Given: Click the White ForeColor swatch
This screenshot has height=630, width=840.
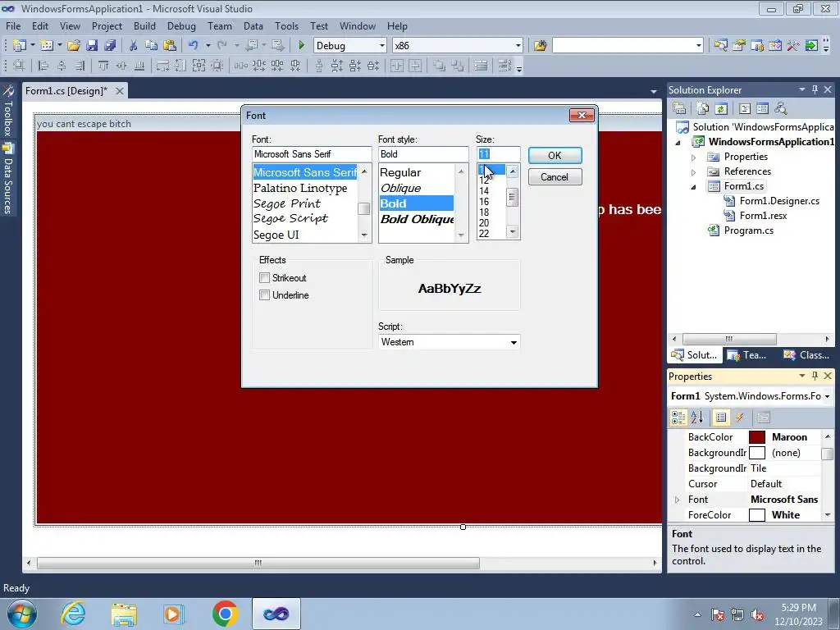Looking at the screenshot, I should click(756, 515).
